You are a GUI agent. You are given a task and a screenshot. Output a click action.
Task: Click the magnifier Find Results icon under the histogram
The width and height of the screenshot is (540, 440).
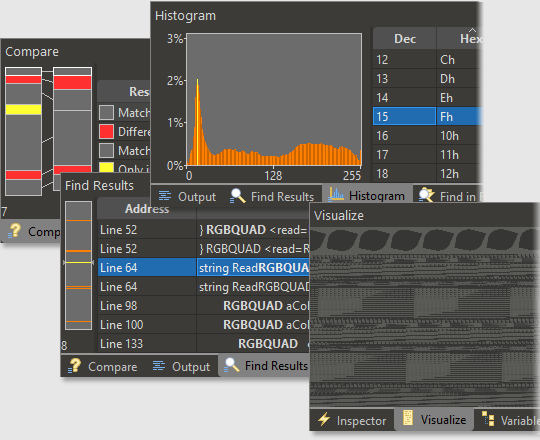[237, 196]
